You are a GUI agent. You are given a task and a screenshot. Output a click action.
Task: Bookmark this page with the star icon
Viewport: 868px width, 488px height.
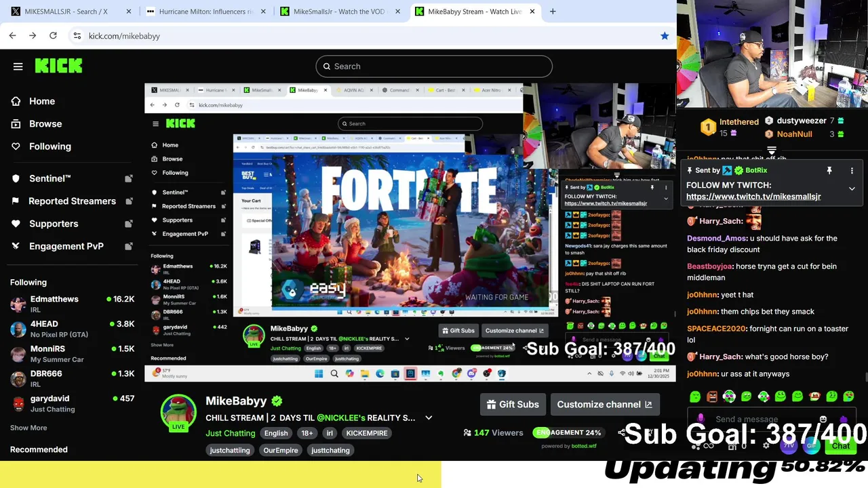pos(665,36)
